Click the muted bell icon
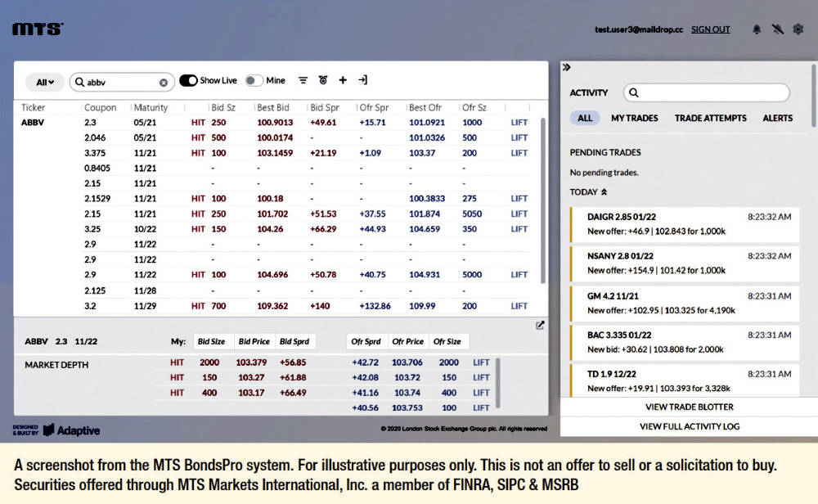Viewport: 818px width, 504px height. pos(777,29)
